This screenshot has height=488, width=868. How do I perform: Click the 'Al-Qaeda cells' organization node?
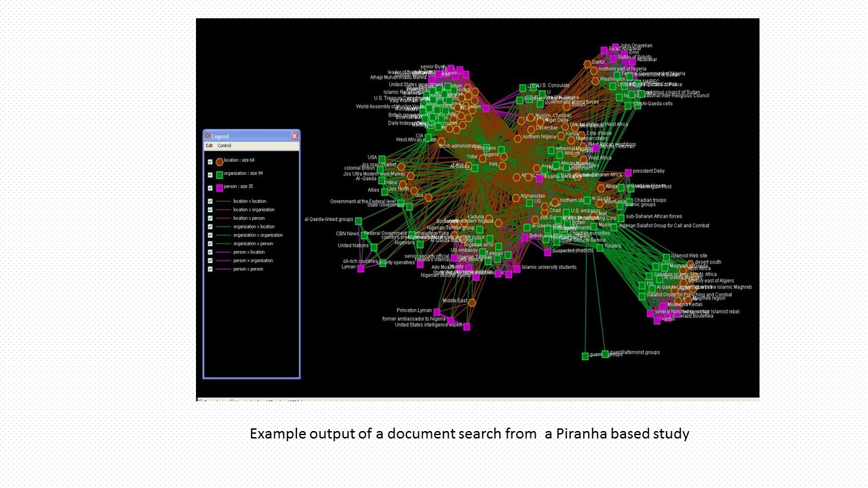point(637,104)
